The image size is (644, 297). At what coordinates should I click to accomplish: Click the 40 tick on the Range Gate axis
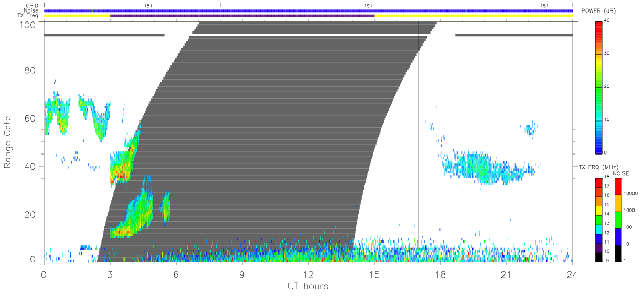[30, 166]
